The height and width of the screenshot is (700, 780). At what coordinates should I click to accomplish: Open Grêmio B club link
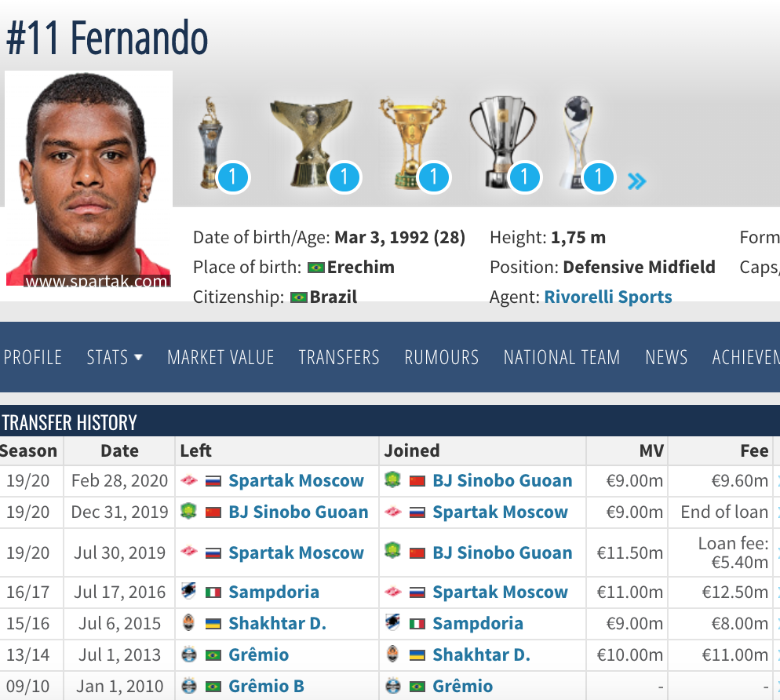pos(266,686)
